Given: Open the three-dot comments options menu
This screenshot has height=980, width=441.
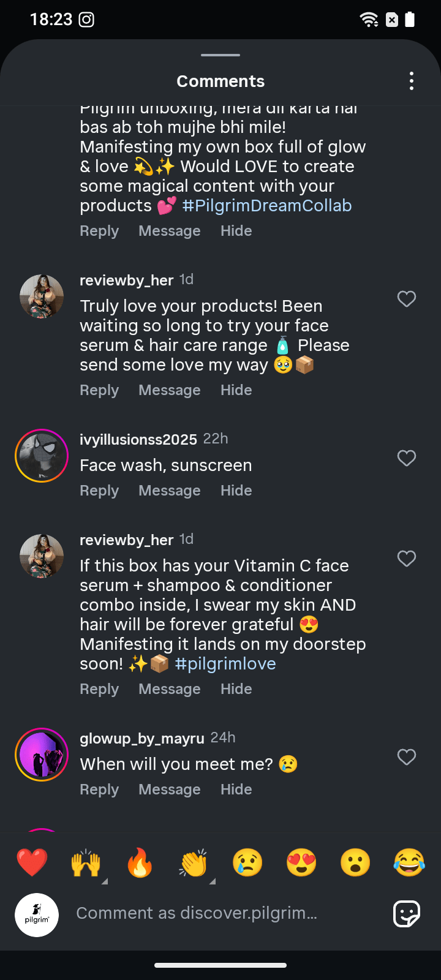Looking at the screenshot, I should tap(411, 81).
